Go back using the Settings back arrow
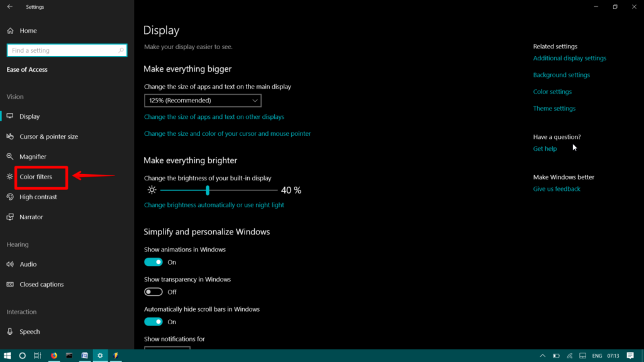644x362 pixels. click(x=10, y=6)
